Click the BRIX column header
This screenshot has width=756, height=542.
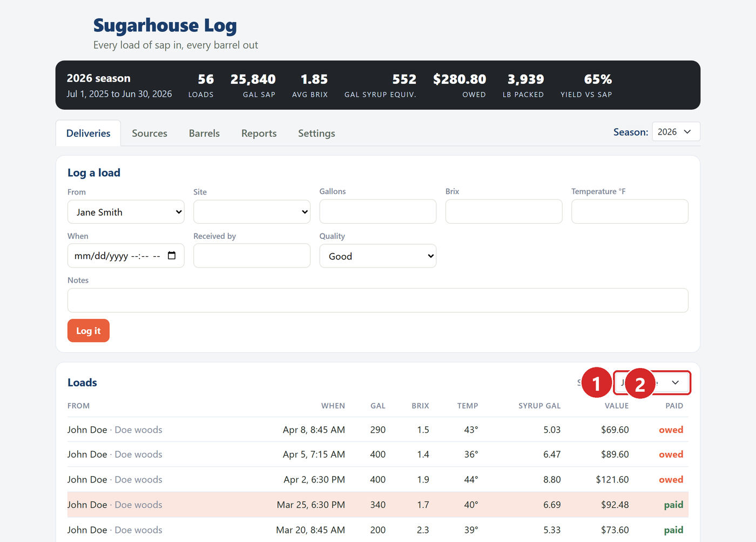pyautogui.click(x=420, y=406)
